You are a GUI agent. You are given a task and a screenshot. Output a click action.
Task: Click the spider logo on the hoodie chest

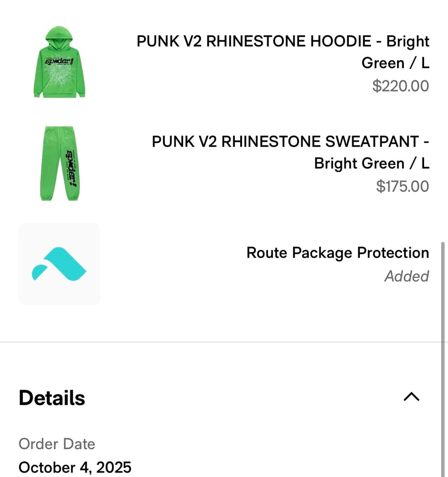(59, 61)
